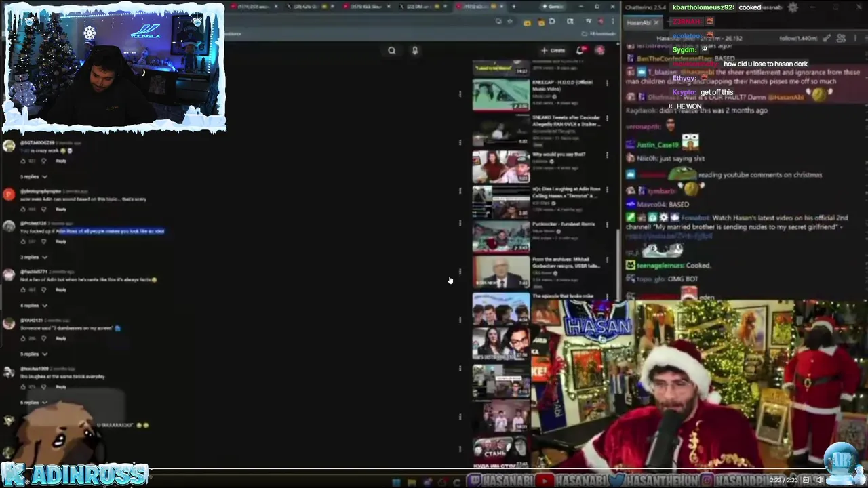This screenshot has height=488, width=868.
Task: Like the @Project138 'You fucked up' comment
Action: [x=23, y=241]
